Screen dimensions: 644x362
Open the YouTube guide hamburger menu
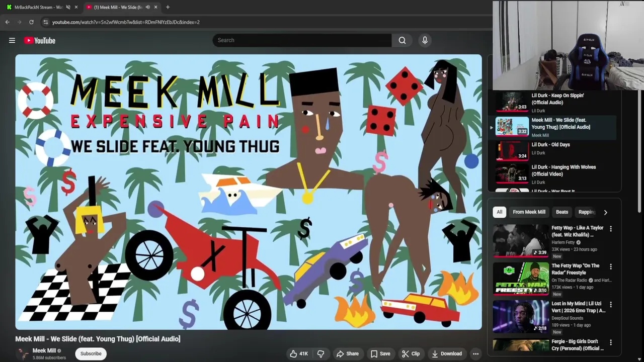tap(12, 40)
